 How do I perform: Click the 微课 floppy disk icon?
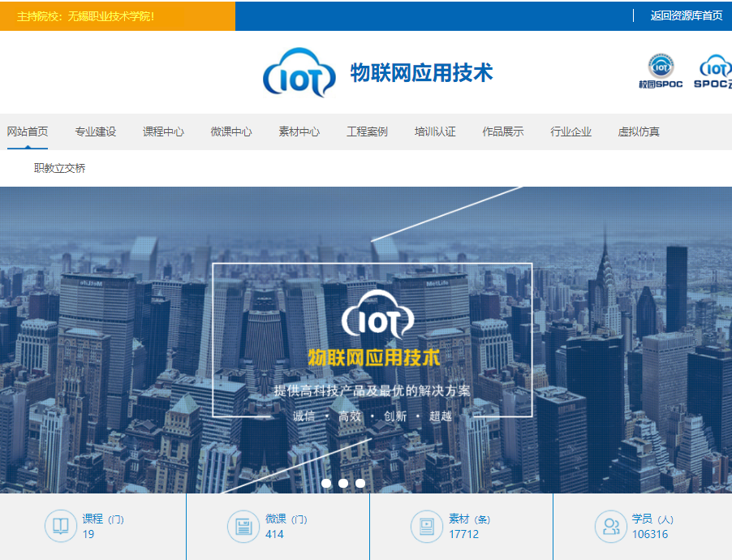pyautogui.click(x=243, y=526)
